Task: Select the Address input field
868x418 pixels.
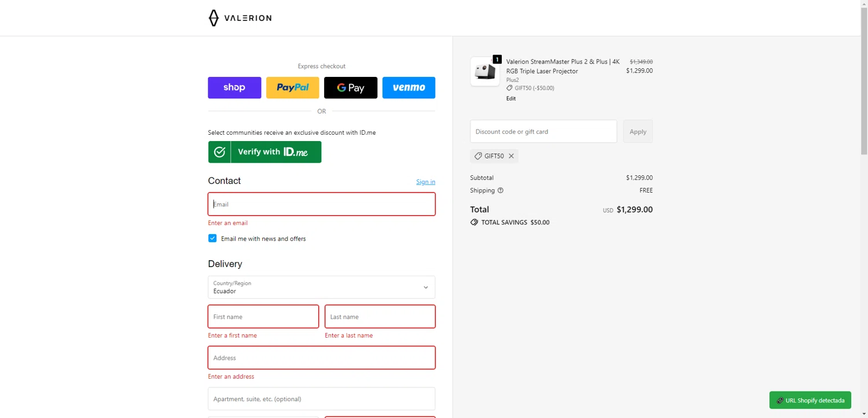Action: [321, 358]
